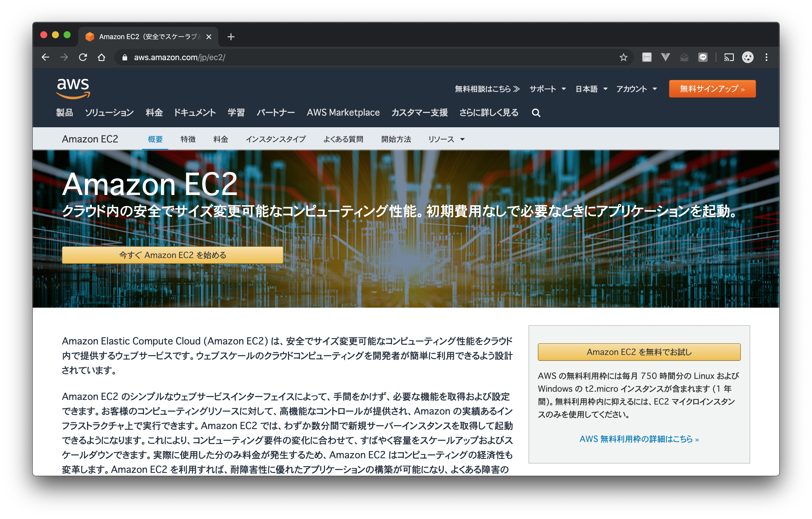Open the 料金 top navigation menu
This screenshot has width=812, height=519.
[x=154, y=112]
